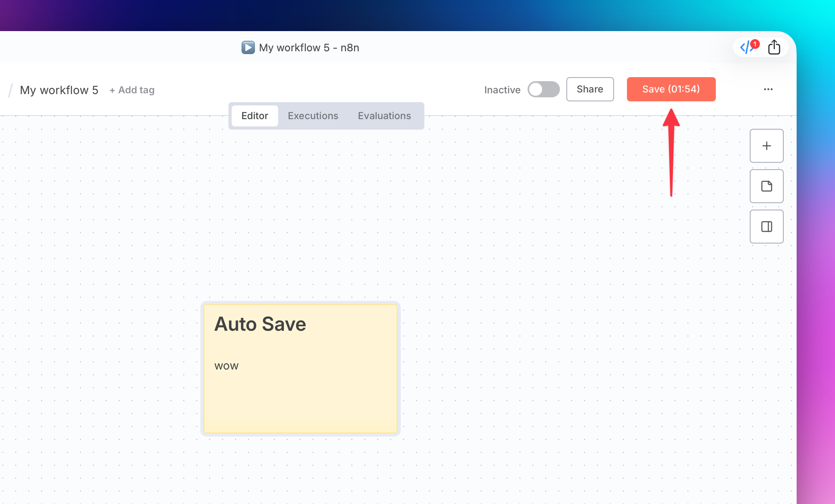
Task: Click the code icon with the red badge
Action: 748,47
